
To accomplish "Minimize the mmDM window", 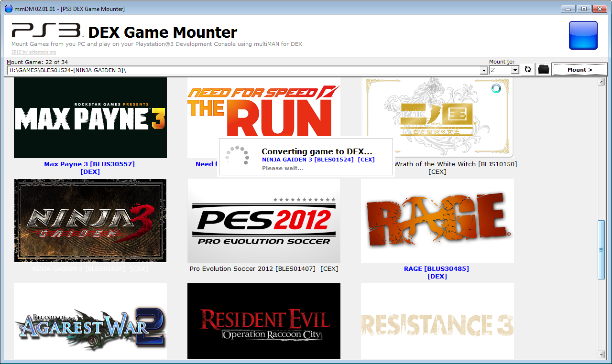I will [568, 9].
